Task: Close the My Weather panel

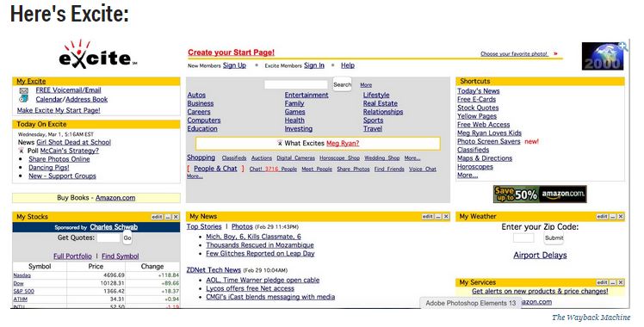Action: [621, 216]
